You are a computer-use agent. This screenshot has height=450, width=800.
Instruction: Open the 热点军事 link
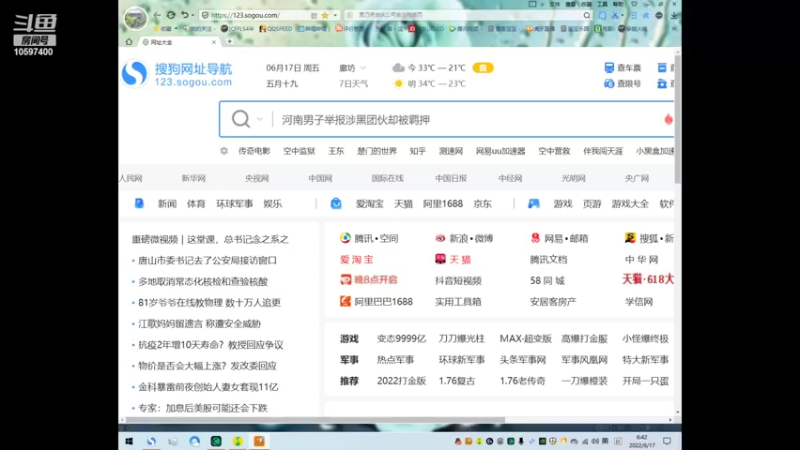click(395, 360)
